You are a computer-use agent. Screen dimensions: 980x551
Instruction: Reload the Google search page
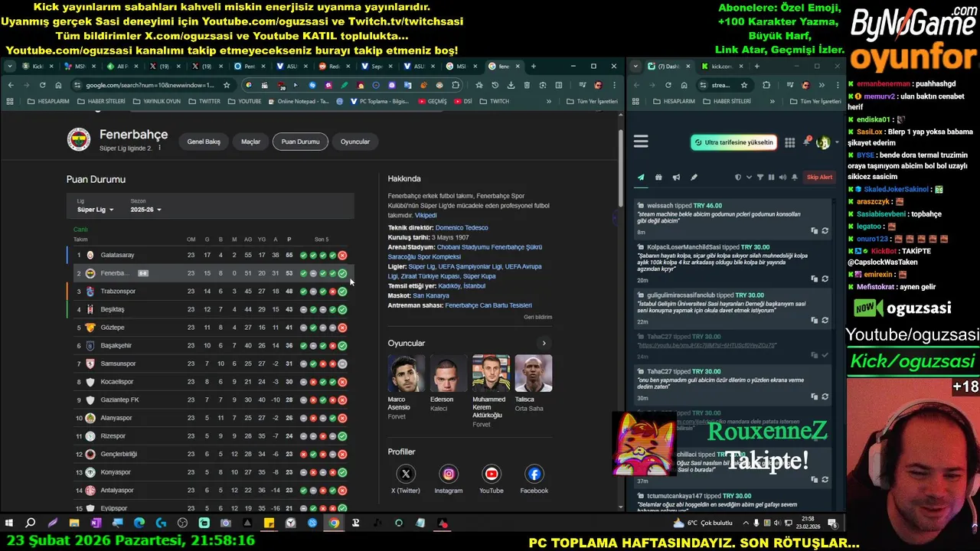[x=42, y=85]
